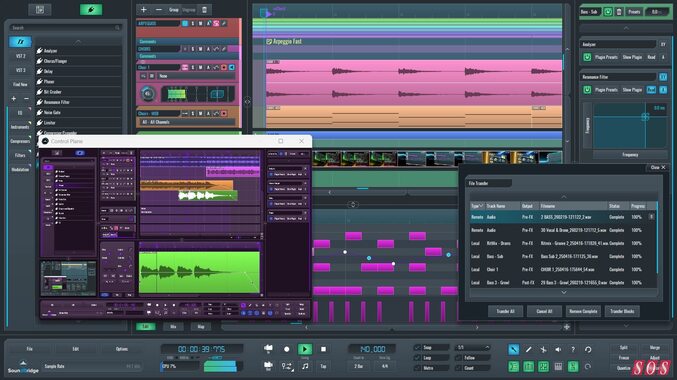
Task: Click the Tap tempo button
Action: (323, 366)
